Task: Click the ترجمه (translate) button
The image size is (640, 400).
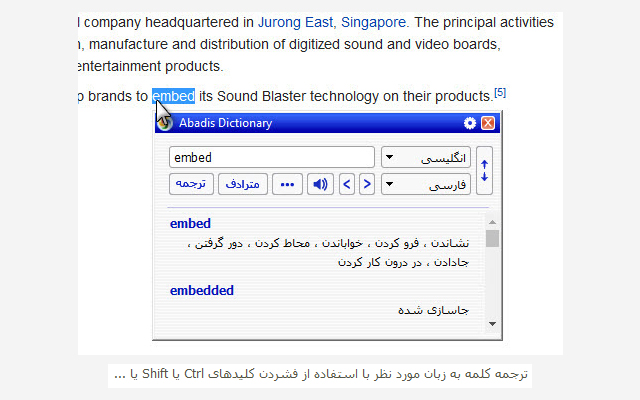Action: [x=191, y=184]
